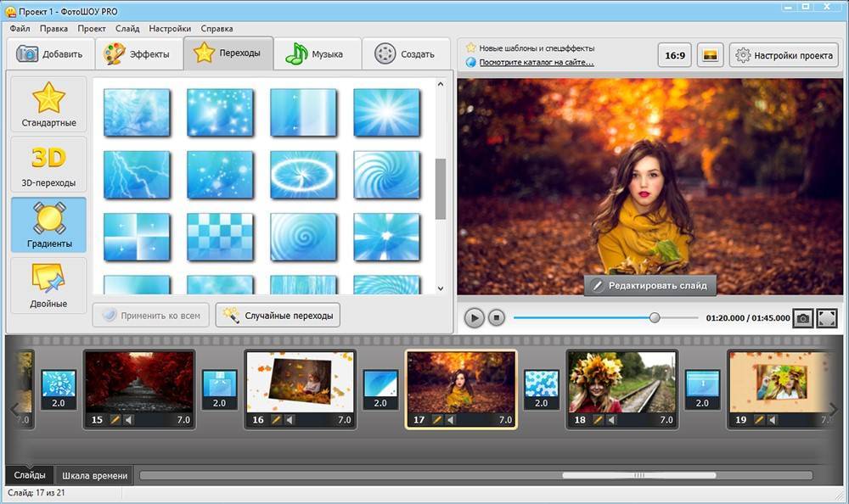The width and height of the screenshot is (849, 504).
Task: Open the Создать tab
Action: point(406,53)
